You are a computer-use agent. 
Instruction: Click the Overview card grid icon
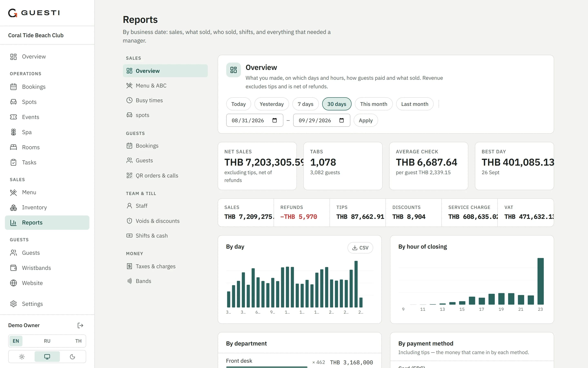(x=234, y=70)
